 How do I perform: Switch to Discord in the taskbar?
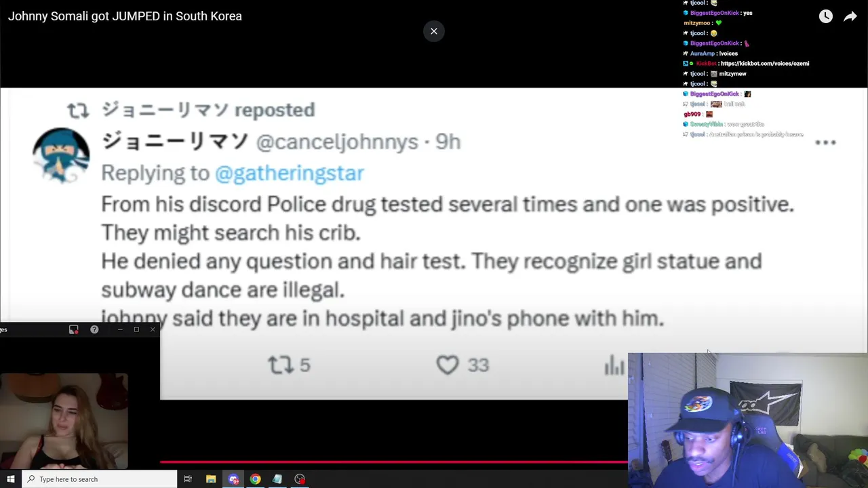pos(233,479)
